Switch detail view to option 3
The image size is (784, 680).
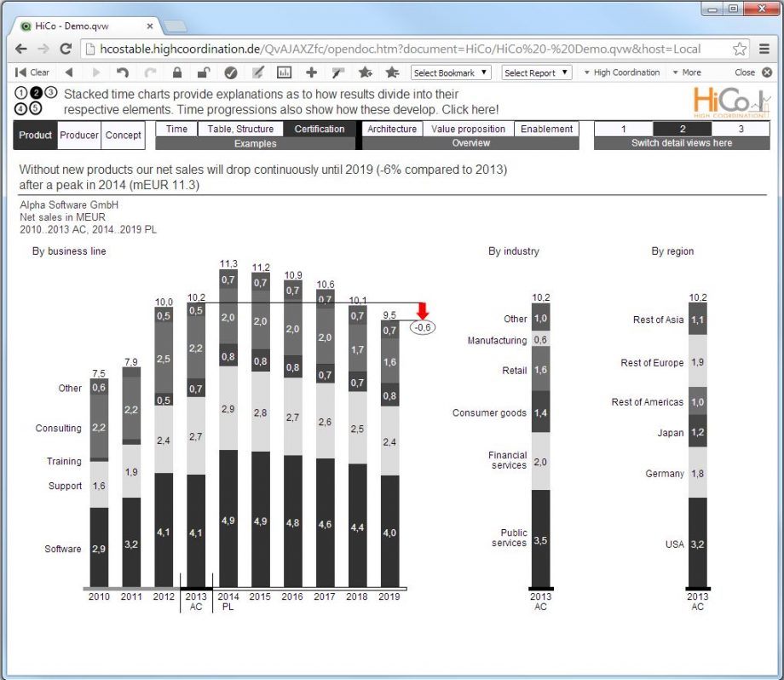[741, 130]
